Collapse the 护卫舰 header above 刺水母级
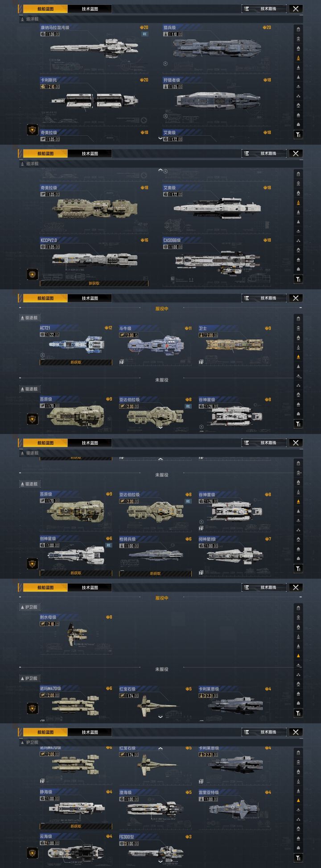 coord(29,607)
